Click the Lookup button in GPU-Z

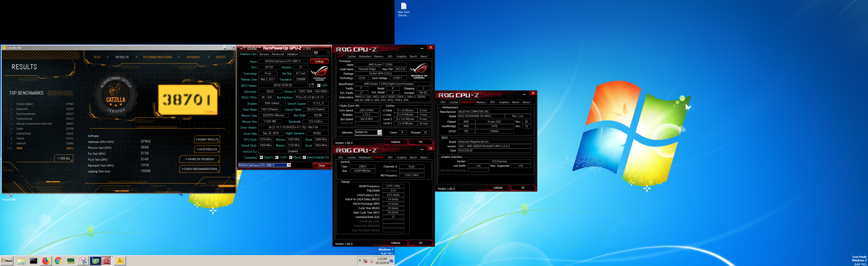point(319,61)
